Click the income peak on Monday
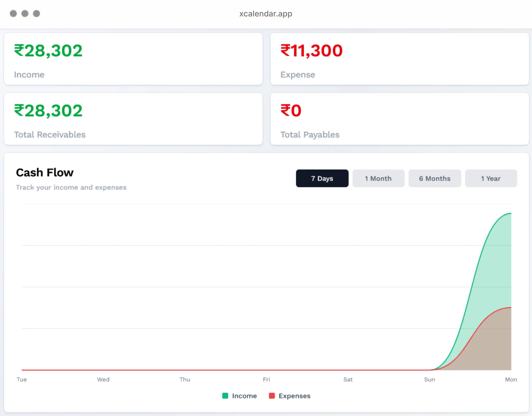Viewport: 532px width, 416px height. (x=511, y=214)
